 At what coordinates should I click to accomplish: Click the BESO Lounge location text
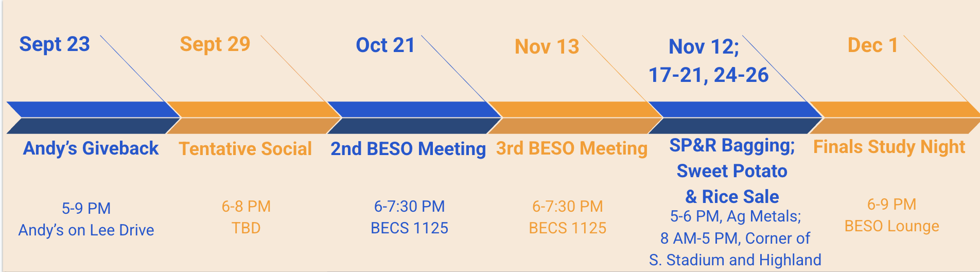[891, 226]
